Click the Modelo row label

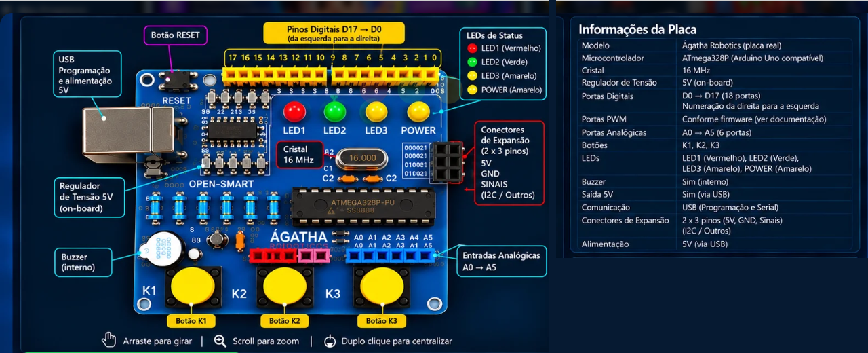point(595,45)
